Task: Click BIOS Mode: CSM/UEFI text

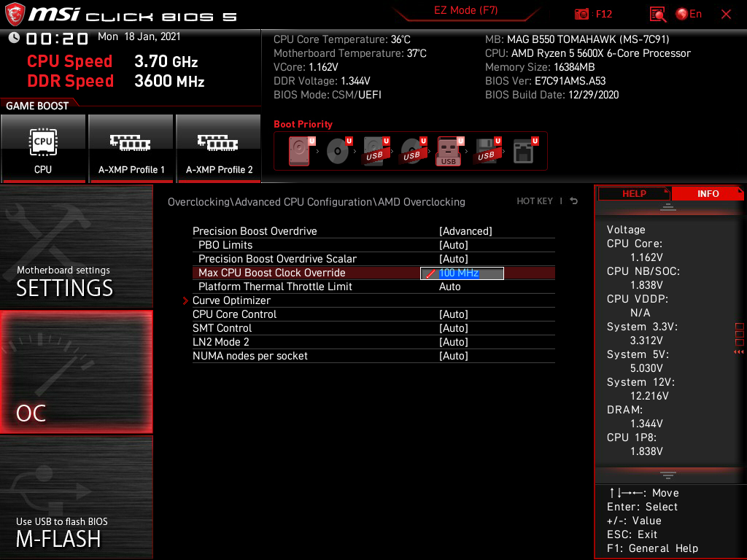Action: pos(328,95)
